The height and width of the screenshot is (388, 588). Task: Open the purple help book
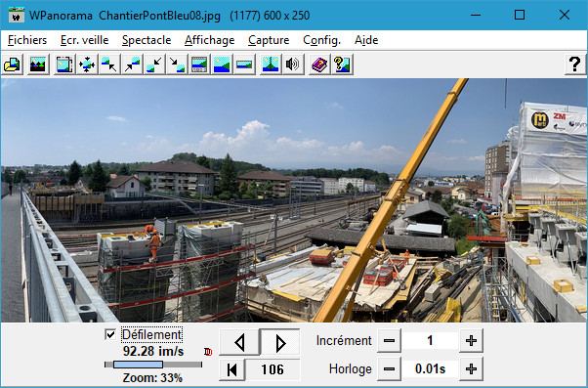(x=319, y=65)
